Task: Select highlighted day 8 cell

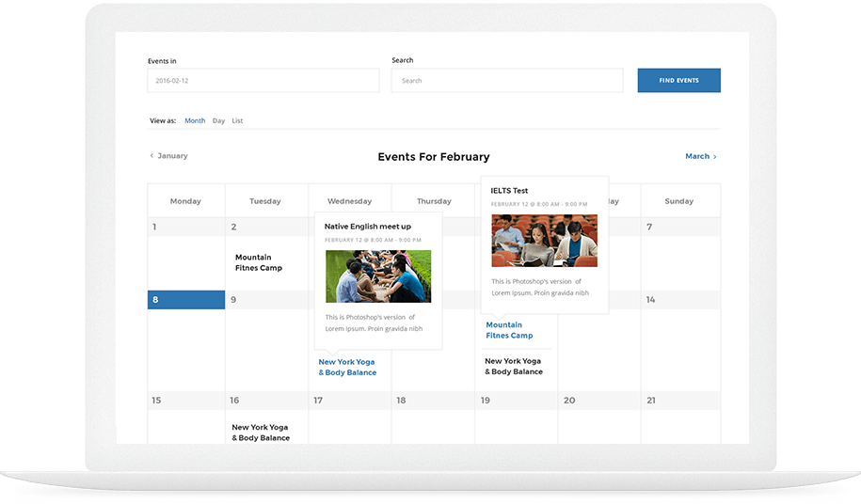Action: tap(186, 300)
